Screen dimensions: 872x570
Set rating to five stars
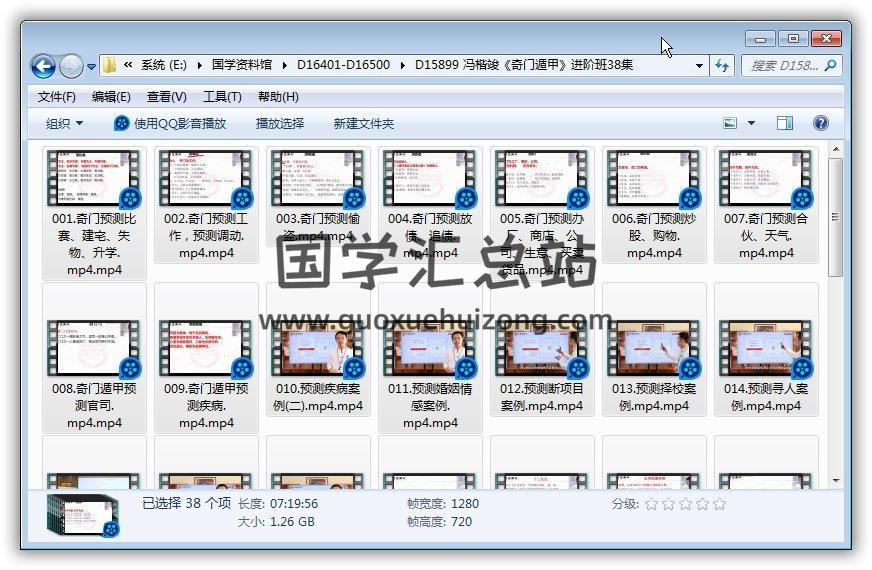pyautogui.click(x=719, y=504)
